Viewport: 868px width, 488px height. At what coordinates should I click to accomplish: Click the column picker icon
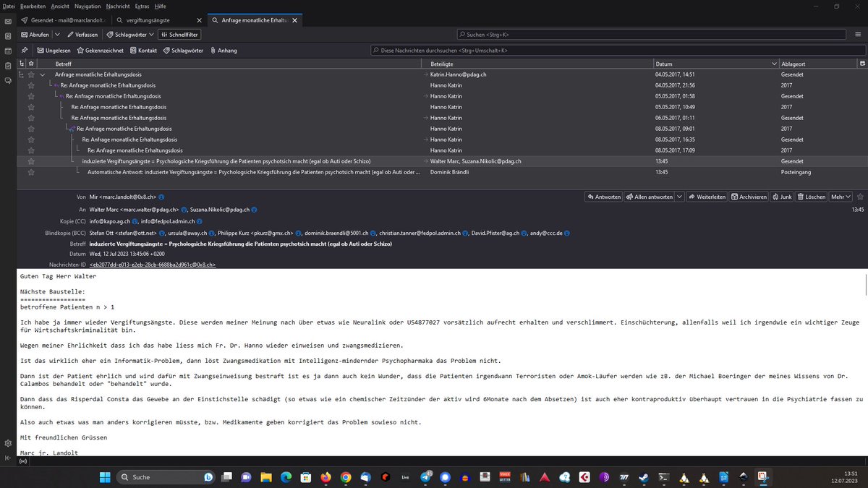point(862,64)
